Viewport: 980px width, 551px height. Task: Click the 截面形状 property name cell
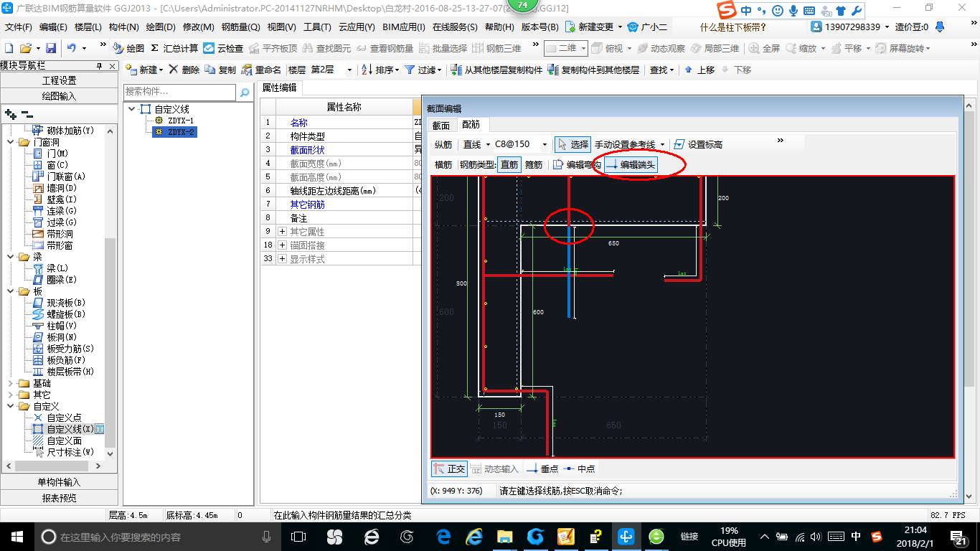click(x=344, y=149)
